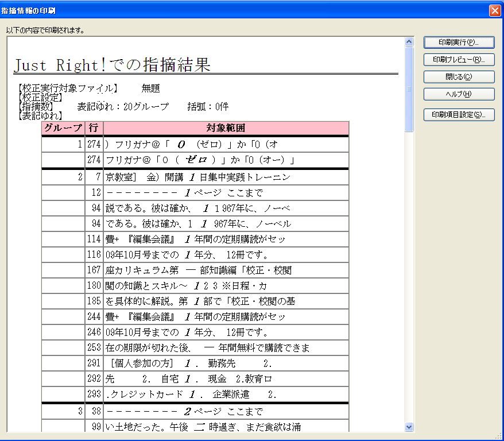Click line number '292' cell
This screenshot has height=441, width=504.
click(94, 378)
